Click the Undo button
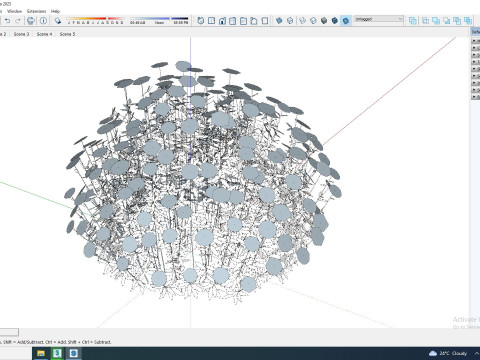 (7, 21)
